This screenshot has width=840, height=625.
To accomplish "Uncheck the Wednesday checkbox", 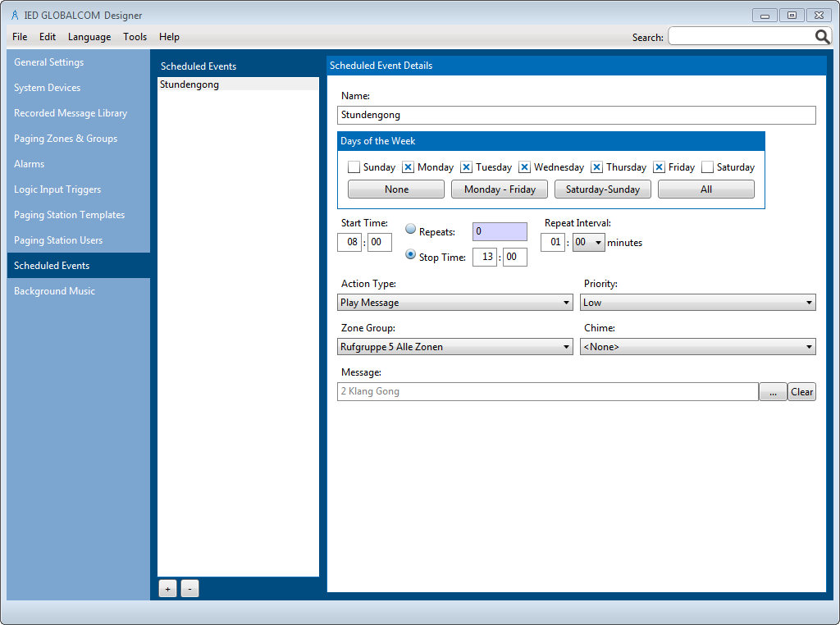I will [525, 167].
